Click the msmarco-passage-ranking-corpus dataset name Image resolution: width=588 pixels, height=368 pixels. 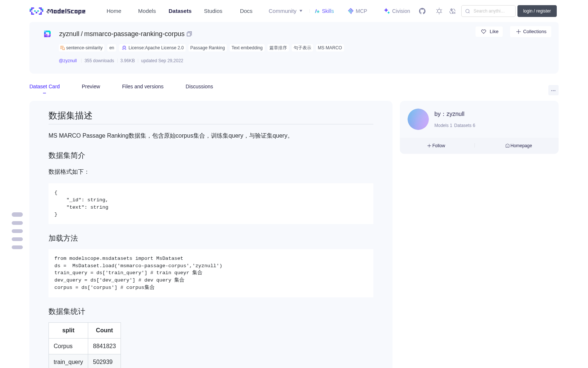[134, 34]
